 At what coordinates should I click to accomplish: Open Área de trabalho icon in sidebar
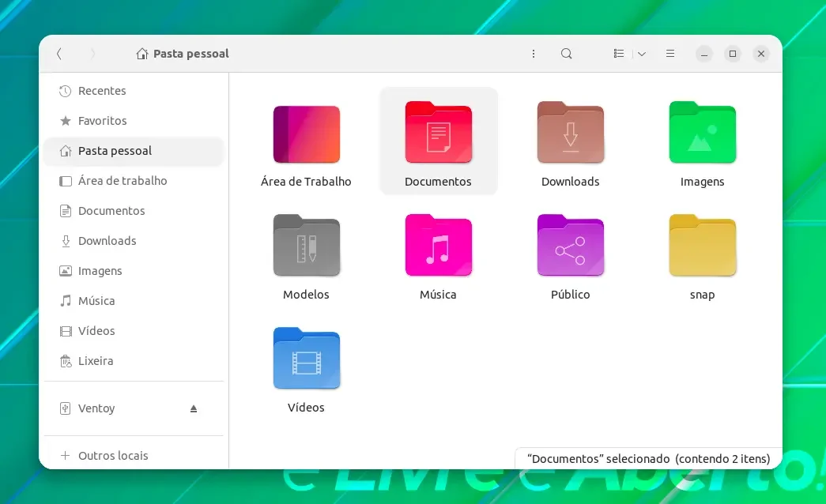tap(66, 181)
